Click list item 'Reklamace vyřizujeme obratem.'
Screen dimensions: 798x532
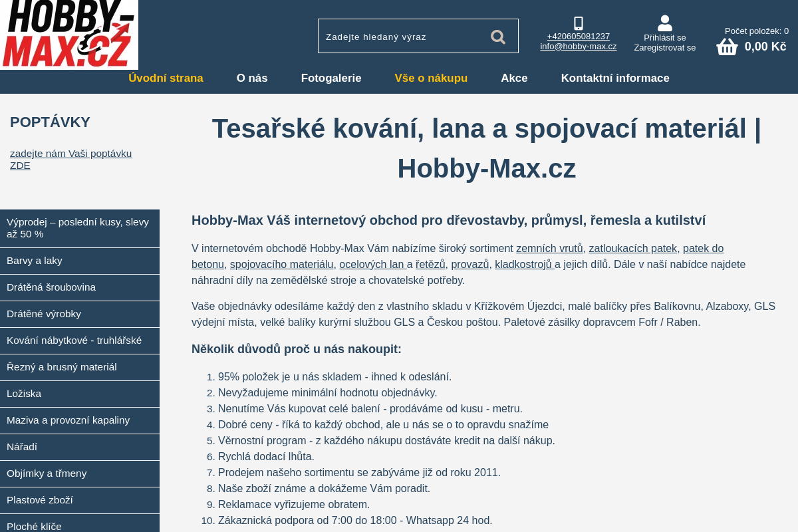(294, 504)
